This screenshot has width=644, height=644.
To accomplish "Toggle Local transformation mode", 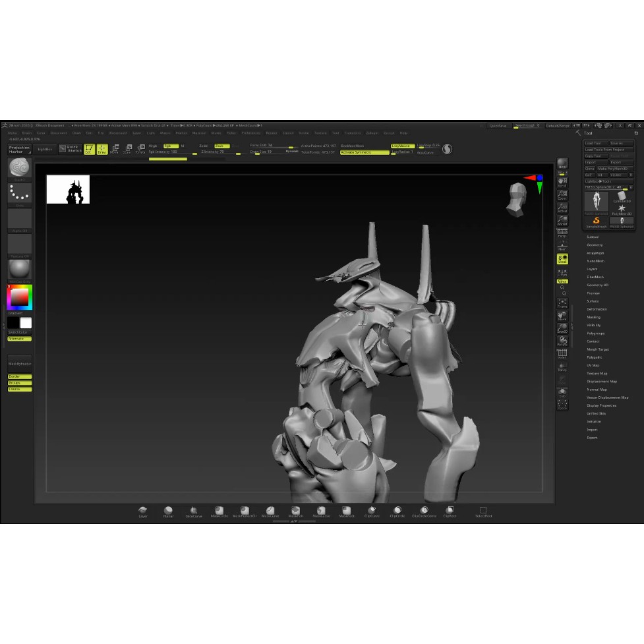I will pyautogui.click(x=562, y=259).
